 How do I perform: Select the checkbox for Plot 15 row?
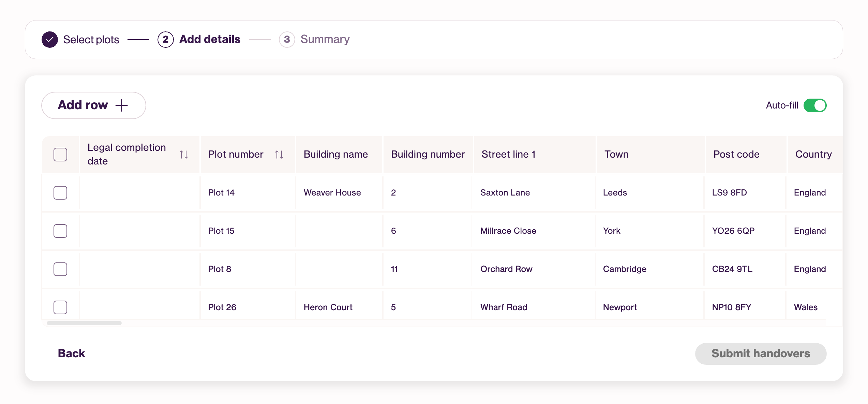(x=60, y=231)
